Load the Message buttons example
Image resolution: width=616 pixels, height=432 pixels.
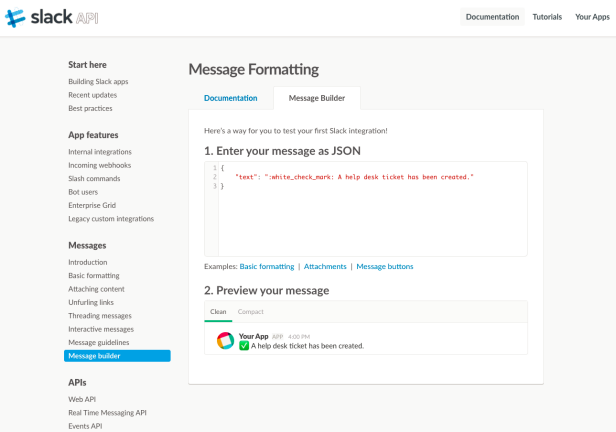pyautogui.click(x=385, y=266)
